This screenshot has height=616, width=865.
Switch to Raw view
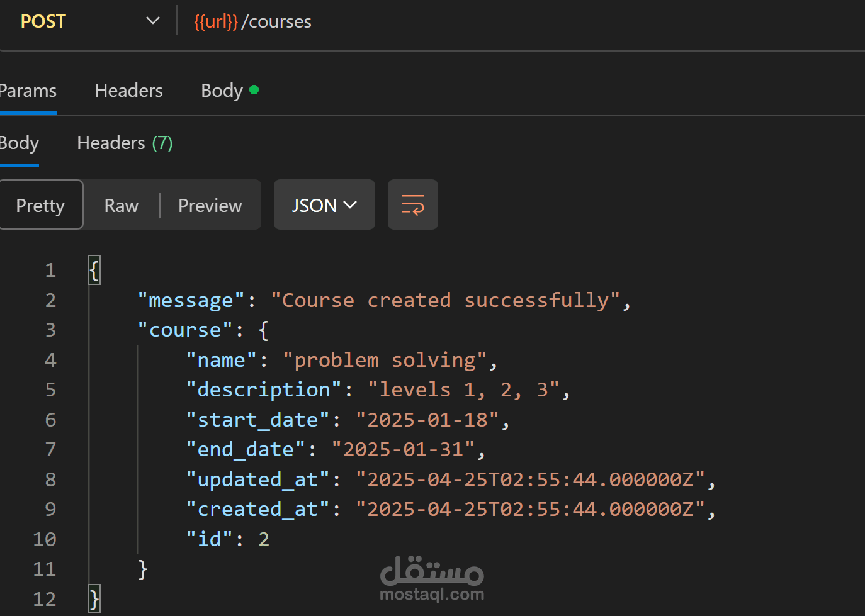tap(121, 205)
